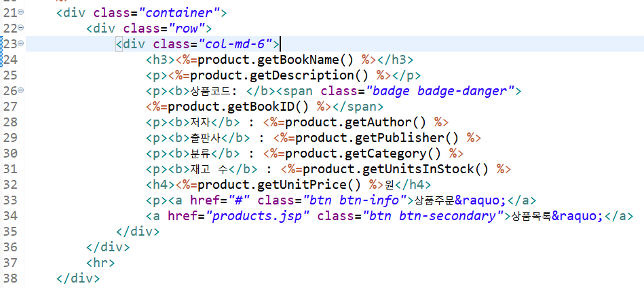The image size is (644, 288).
Task: Click the closing </div> on line 38
Action: click(x=78, y=278)
